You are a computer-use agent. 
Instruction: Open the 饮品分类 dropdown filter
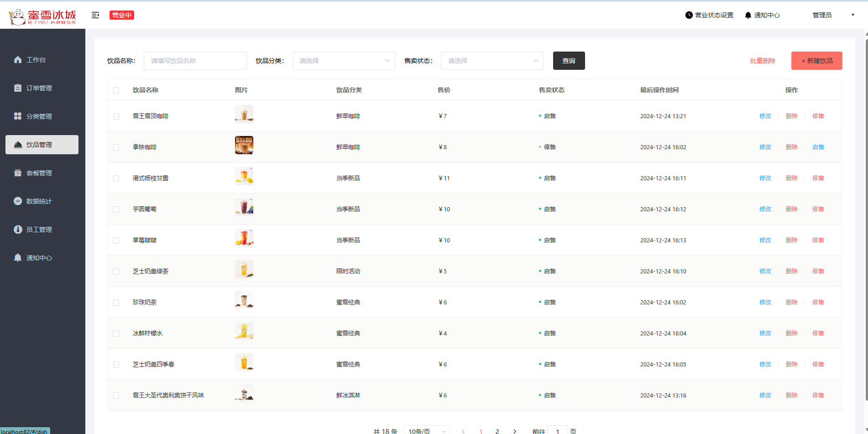(x=344, y=61)
